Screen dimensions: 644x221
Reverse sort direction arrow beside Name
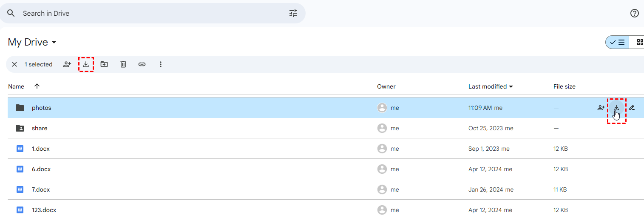37,86
